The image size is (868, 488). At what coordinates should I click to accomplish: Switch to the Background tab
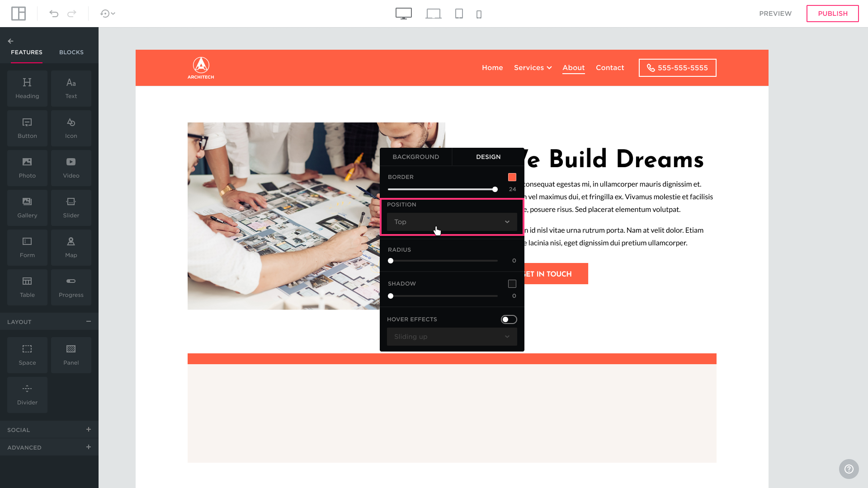coord(415,157)
